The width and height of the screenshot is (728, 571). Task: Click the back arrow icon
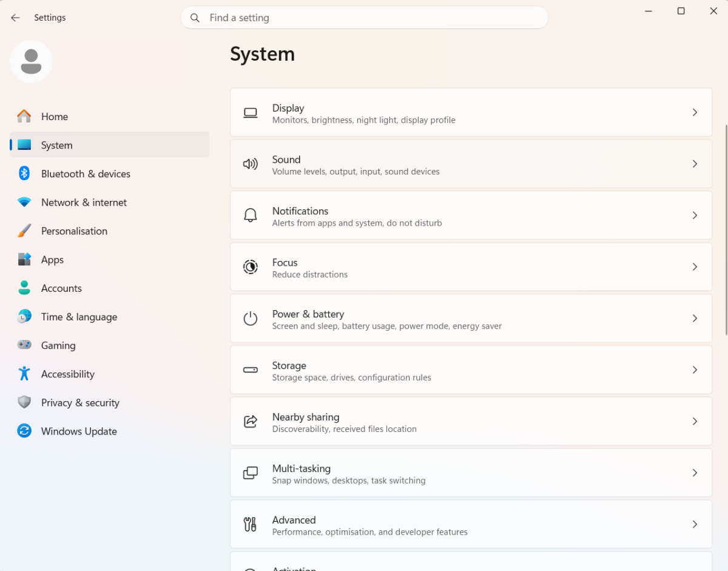(15, 18)
